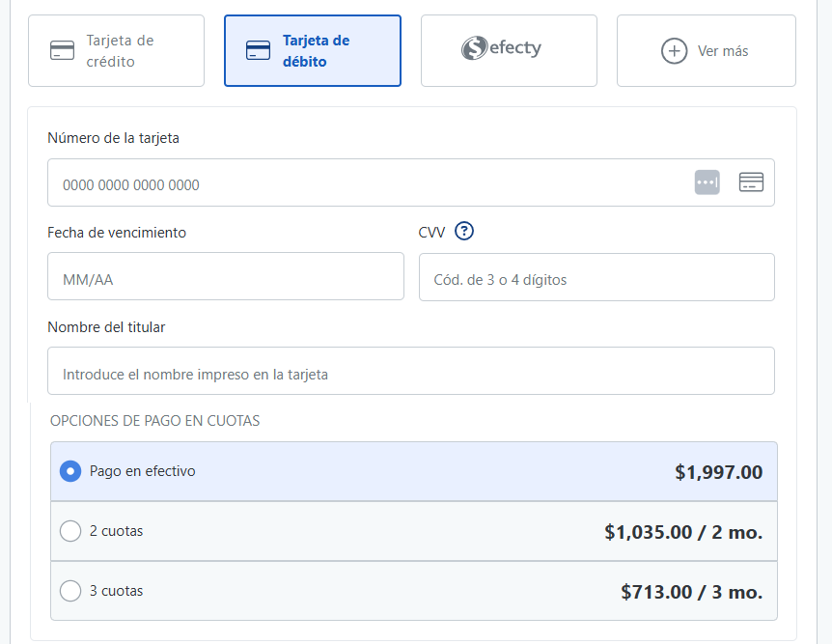Switch to the Tarjeta de débito tab
The width and height of the screenshot is (832, 644).
pyautogui.click(x=313, y=51)
